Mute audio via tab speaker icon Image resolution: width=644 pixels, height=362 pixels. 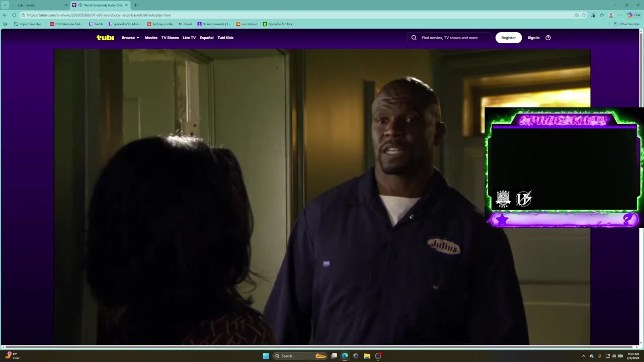point(80,5)
